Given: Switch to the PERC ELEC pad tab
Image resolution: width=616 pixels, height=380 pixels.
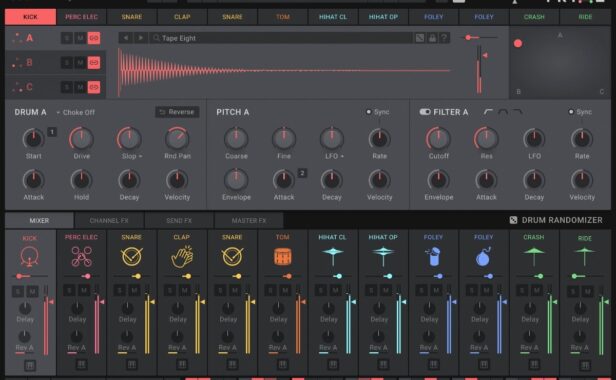Looking at the screenshot, I should pos(81,17).
